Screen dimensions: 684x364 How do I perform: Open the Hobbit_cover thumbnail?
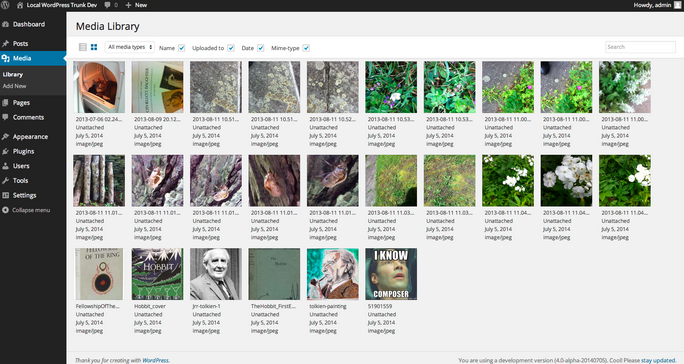click(157, 274)
